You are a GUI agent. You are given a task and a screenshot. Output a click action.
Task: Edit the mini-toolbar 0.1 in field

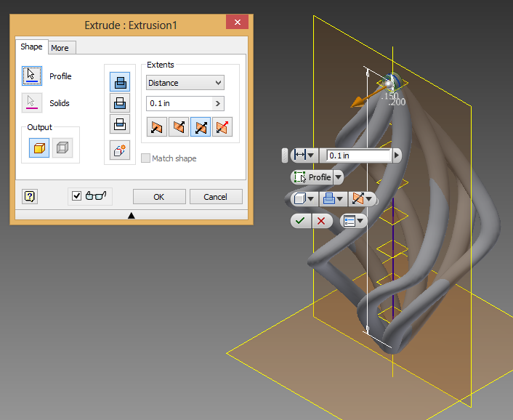coord(359,156)
